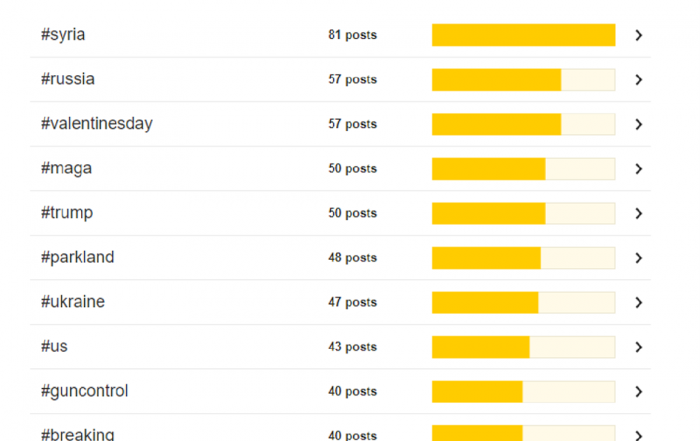Click the 48 posts count for #parkland
The height and width of the screenshot is (441, 700).
(x=353, y=258)
